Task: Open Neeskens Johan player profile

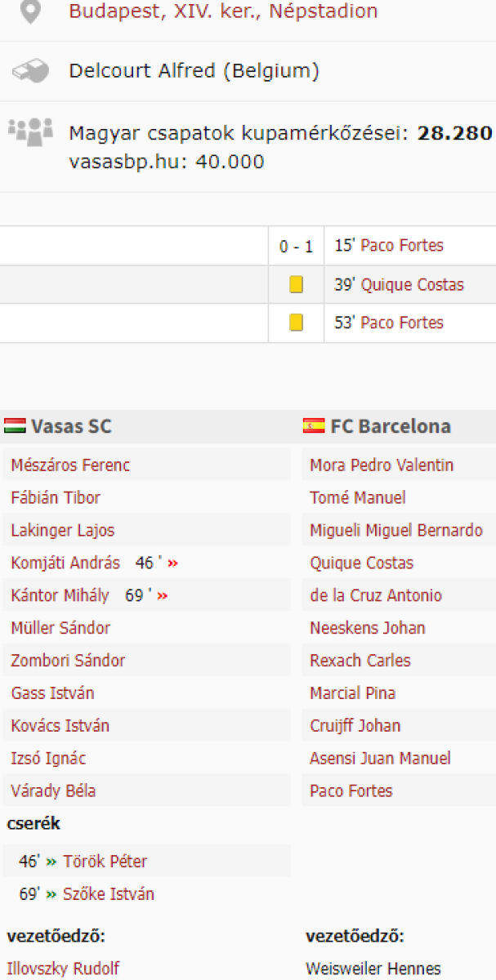Action: click(x=367, y=628)
